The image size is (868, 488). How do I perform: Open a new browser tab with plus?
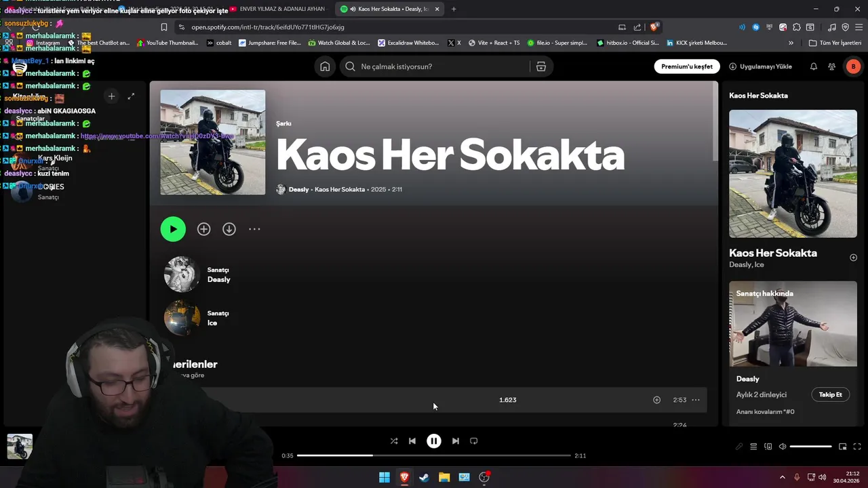pos(454,9)
